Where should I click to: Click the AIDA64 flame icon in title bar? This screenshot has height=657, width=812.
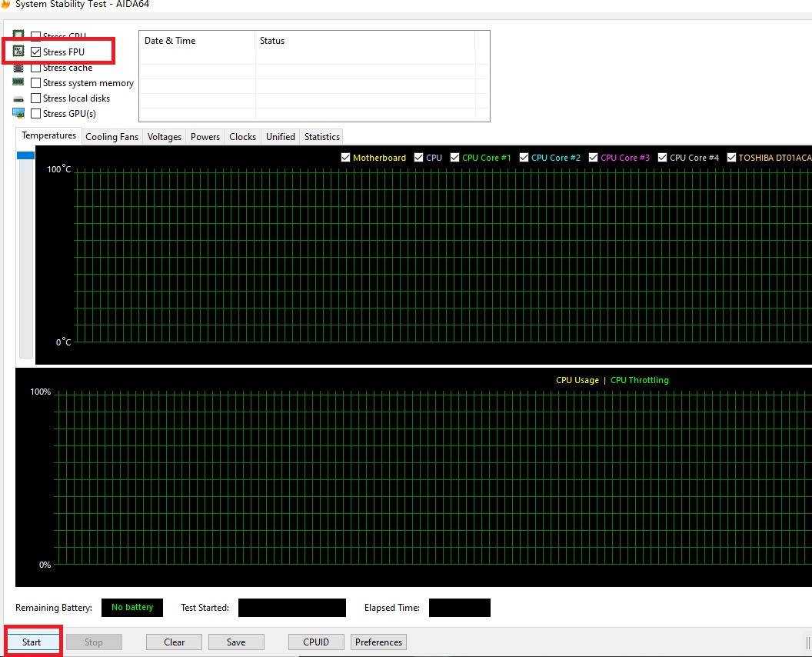5,4
